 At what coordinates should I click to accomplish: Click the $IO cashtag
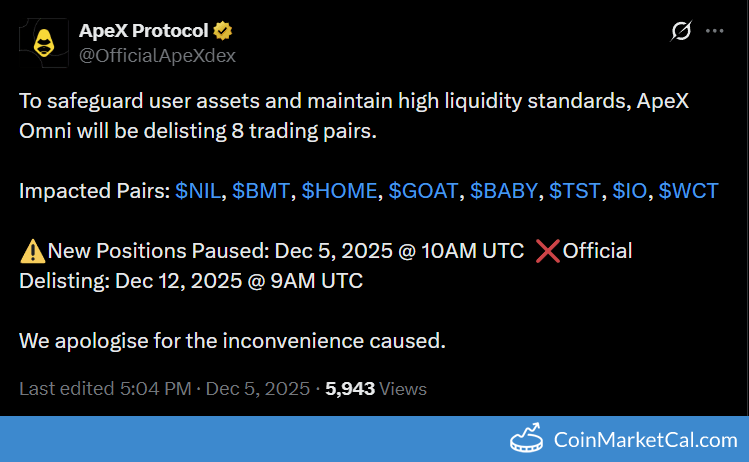(629, 191)
